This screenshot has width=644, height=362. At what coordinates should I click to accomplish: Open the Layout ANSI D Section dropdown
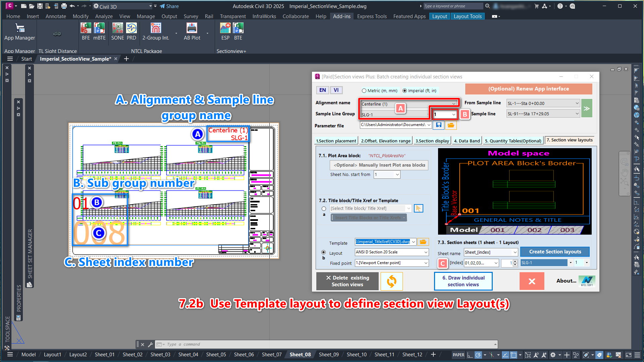click(426, 252)
